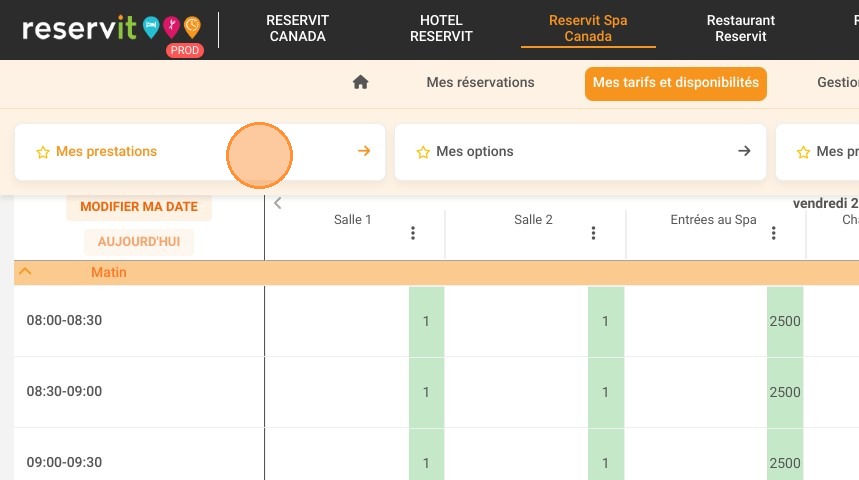This screenshot has height=480, width=859.
Task: Click the PROD environment badge
Action: pyautogui.click(x=185, y=50)
